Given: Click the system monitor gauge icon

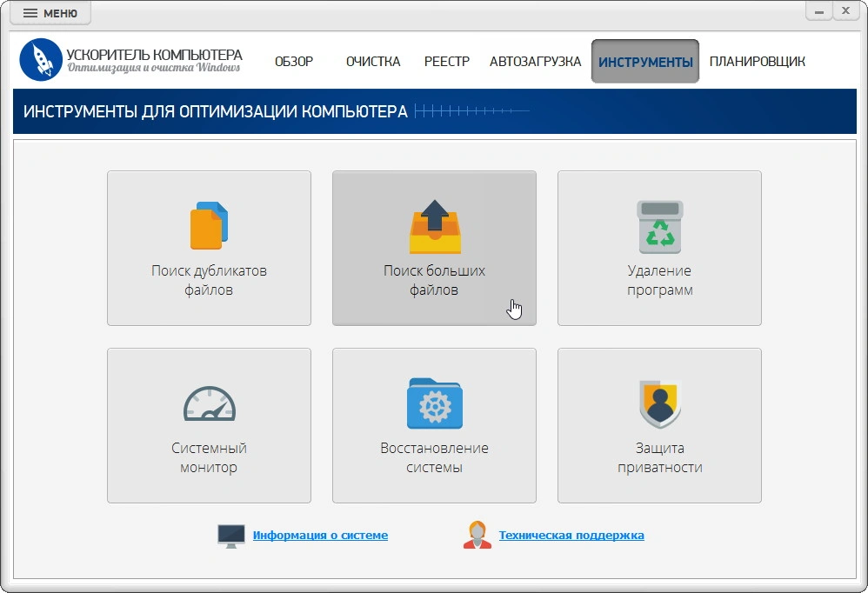Looking at the screenshot, I should tap(210, 403).
